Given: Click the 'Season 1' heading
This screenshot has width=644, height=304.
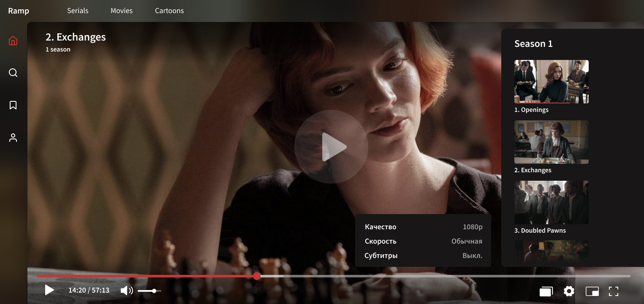Looking at the screenshot, I should pos(533,43).
